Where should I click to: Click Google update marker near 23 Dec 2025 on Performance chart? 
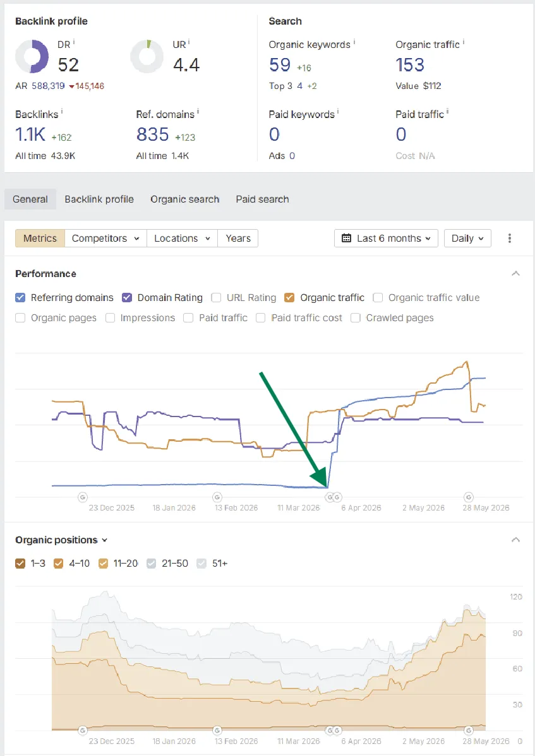click(x=83, y=497)
